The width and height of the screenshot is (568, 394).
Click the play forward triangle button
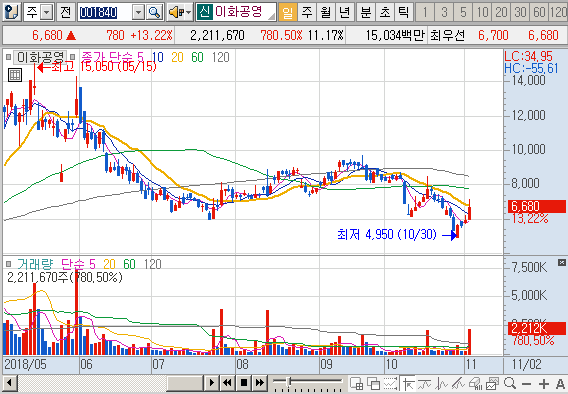click(212, 383)
